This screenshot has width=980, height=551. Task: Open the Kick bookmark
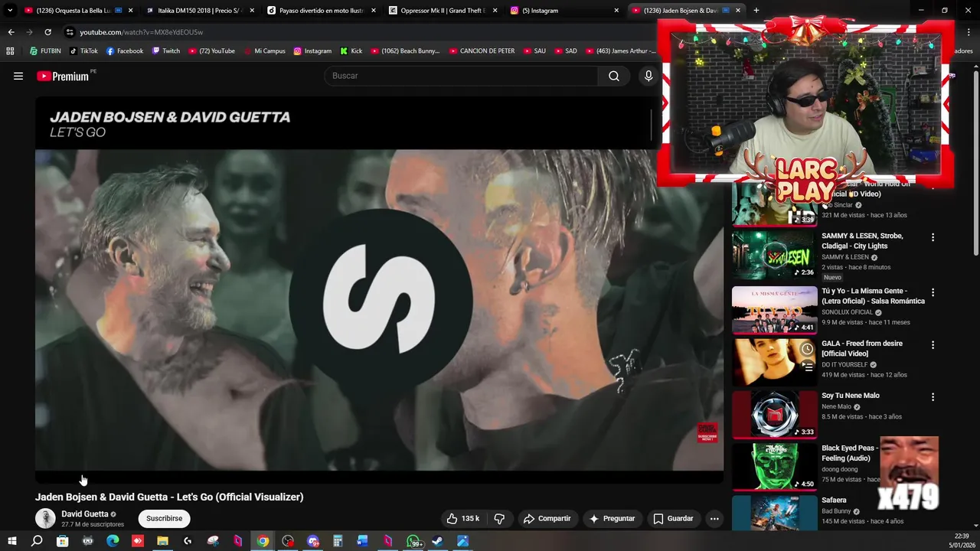[351, 51]
